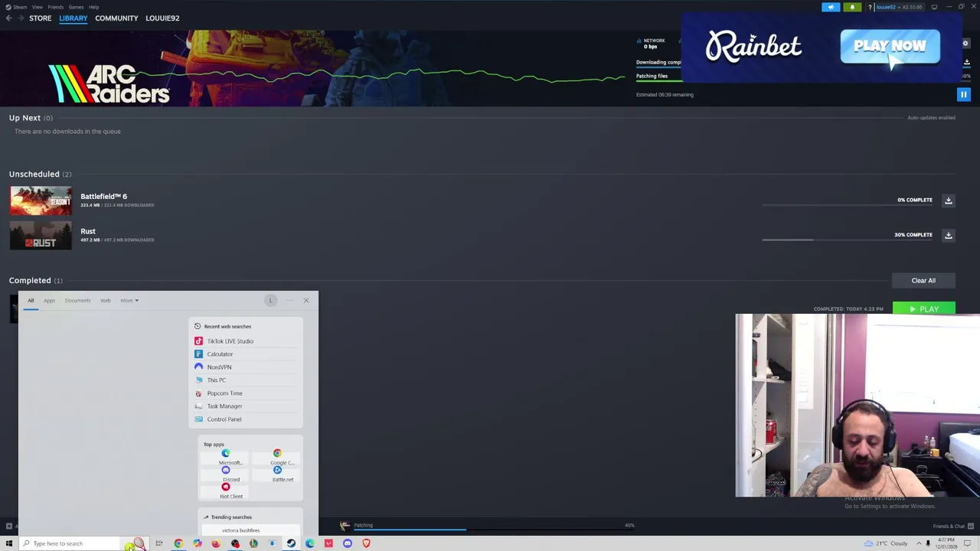The width and height of the screenshot is (980, 551).
Task: Open the LOUUIE92 profile tab
Action: pyautogui.click(x=162, y=18)
